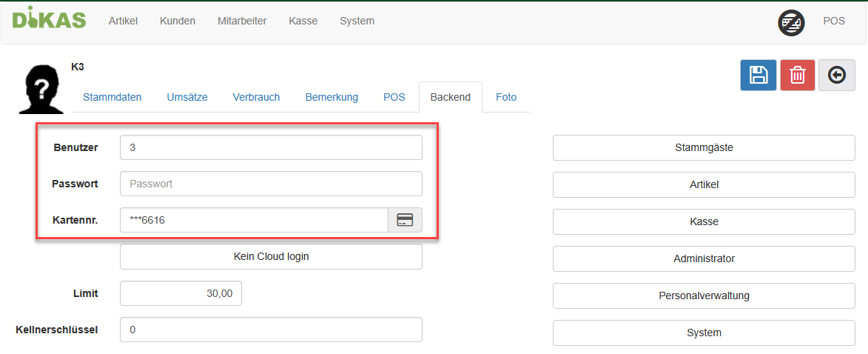Click the DiKAS logo
868x354 pixels.
49,19
